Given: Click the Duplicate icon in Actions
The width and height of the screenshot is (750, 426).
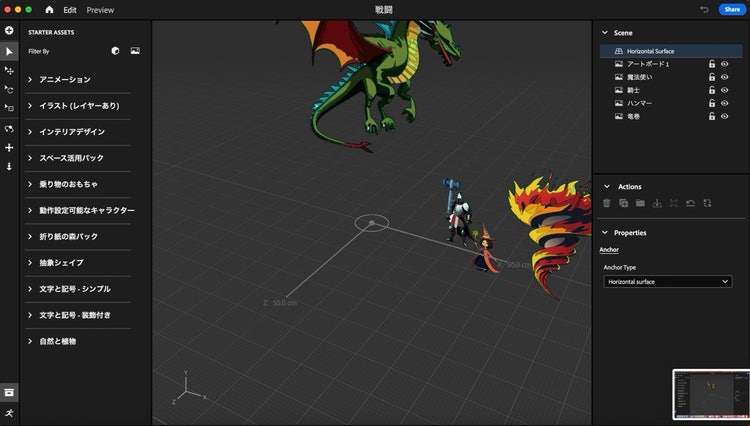Looking at the screenshot, I should pyautogui.click(x=624, y=203).
